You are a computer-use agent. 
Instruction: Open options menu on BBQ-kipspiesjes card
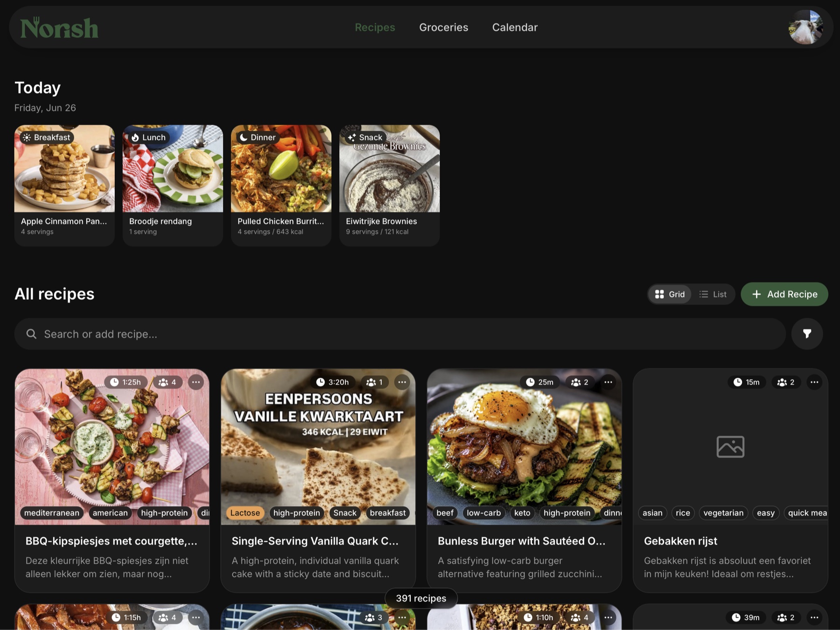196,382
